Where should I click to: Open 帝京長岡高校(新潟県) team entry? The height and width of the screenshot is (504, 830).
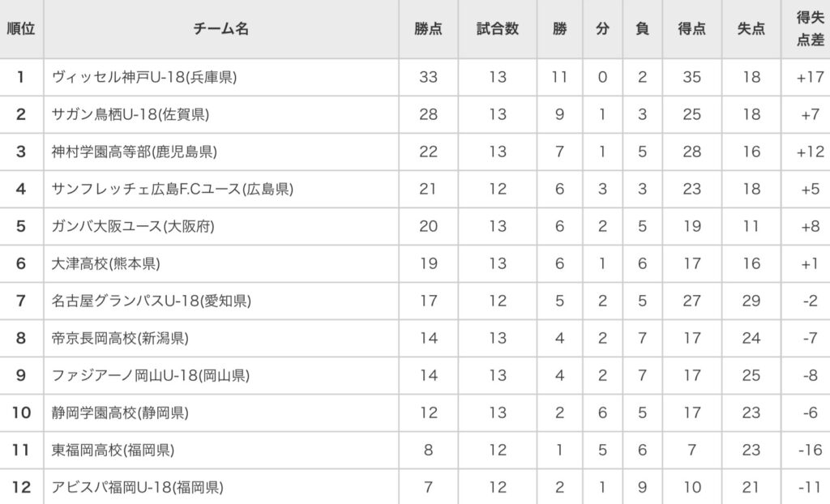coord(120,338)
